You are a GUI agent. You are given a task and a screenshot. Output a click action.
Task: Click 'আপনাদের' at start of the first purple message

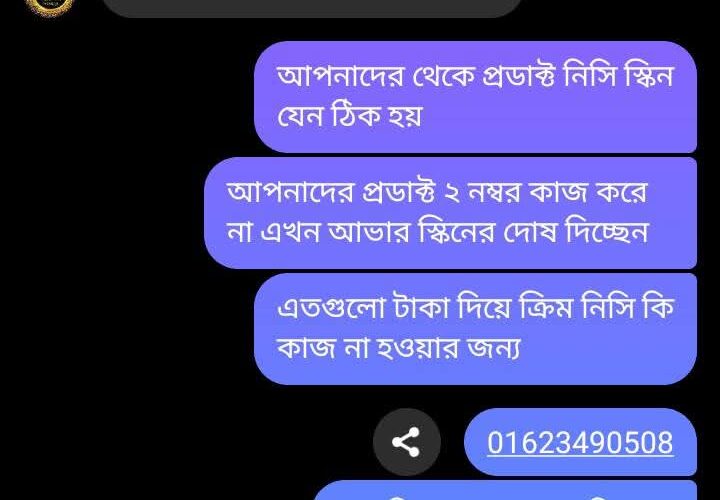point(340,77)
